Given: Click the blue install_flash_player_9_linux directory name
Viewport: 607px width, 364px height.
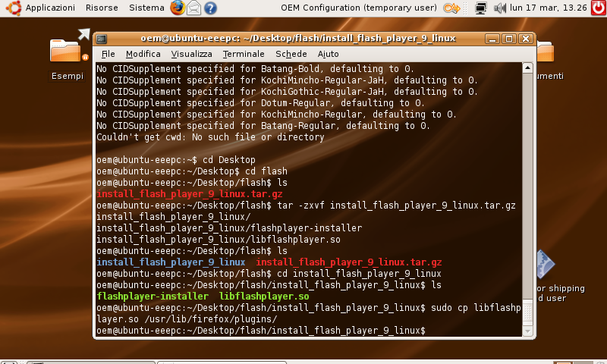Looking at the screenshot, I should tap(171, 262).
